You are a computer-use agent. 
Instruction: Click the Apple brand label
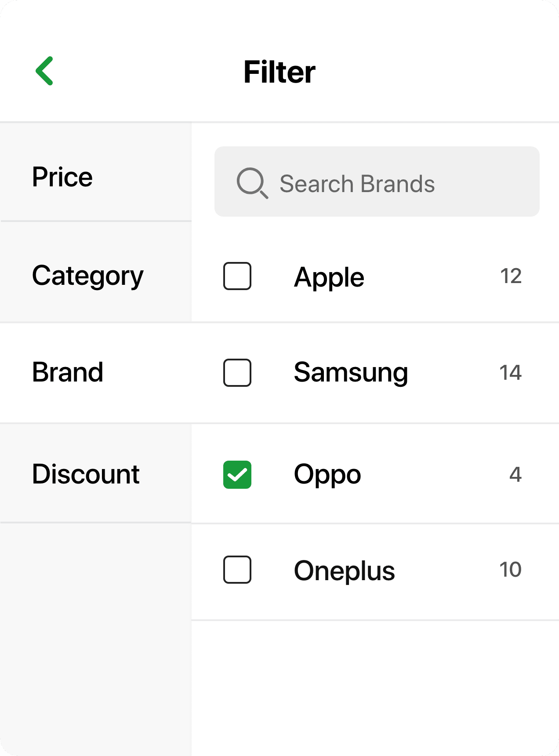pos(329,277)
